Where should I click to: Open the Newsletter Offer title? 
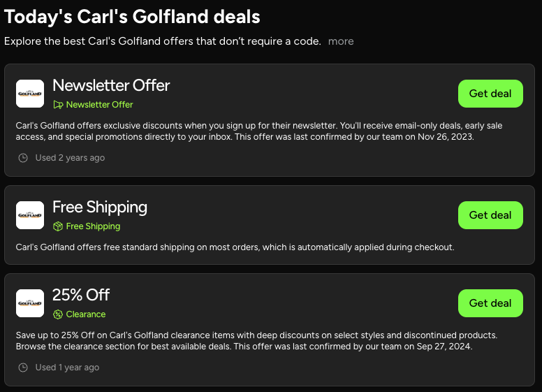(111, 85)
